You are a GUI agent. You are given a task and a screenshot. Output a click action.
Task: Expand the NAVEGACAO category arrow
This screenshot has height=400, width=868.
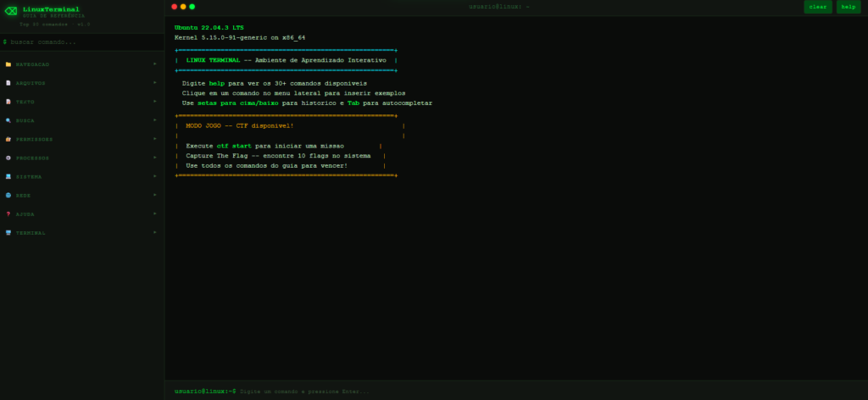coord(155,64)
